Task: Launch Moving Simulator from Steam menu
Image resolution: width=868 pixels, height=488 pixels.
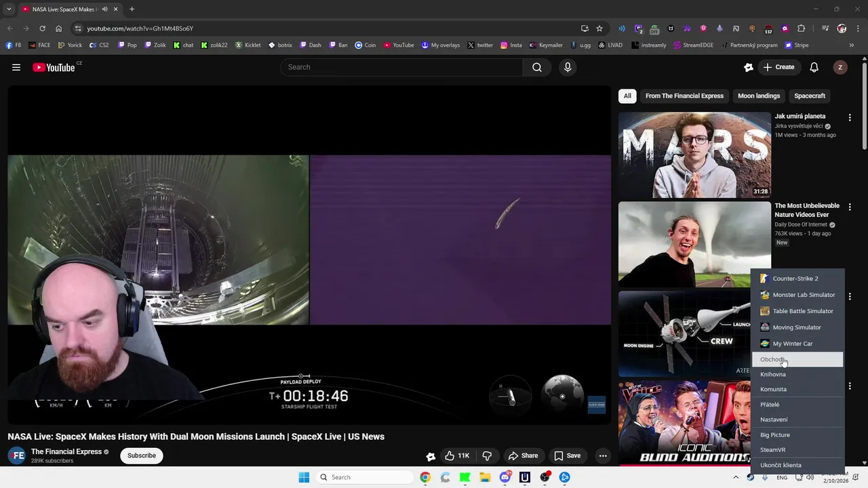Action: click(x=797, y=327)
